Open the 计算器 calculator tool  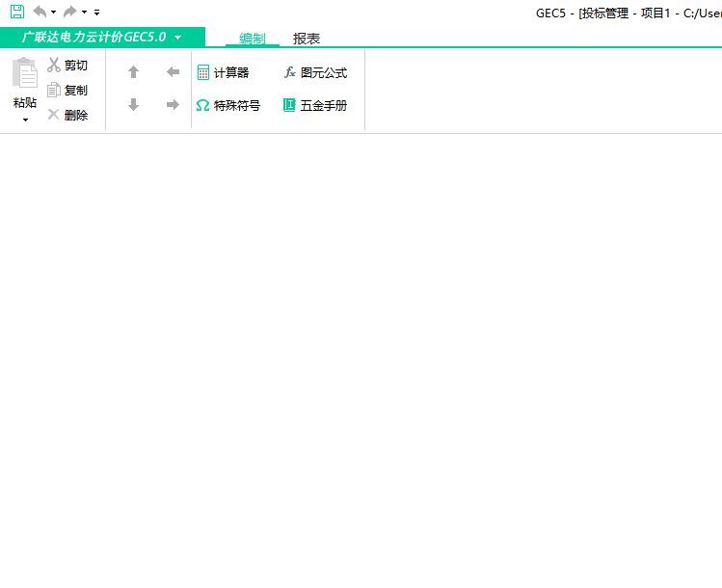[x=223, y=72]
